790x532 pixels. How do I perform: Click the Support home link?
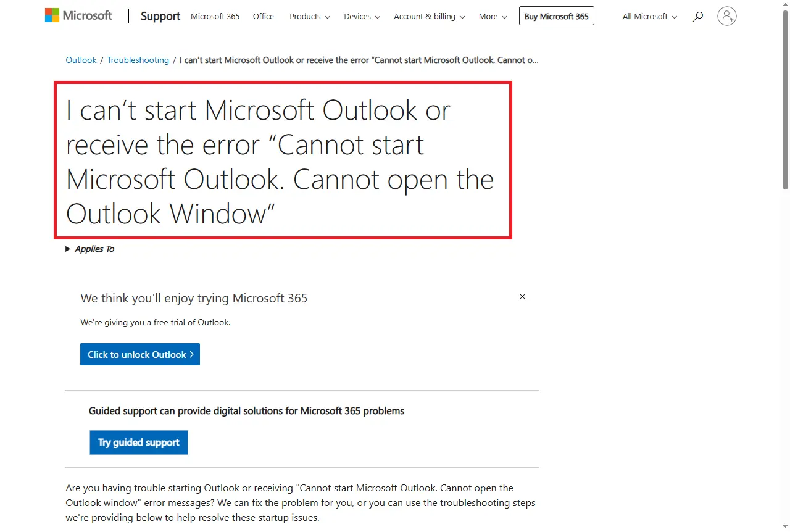coord(160,17)
